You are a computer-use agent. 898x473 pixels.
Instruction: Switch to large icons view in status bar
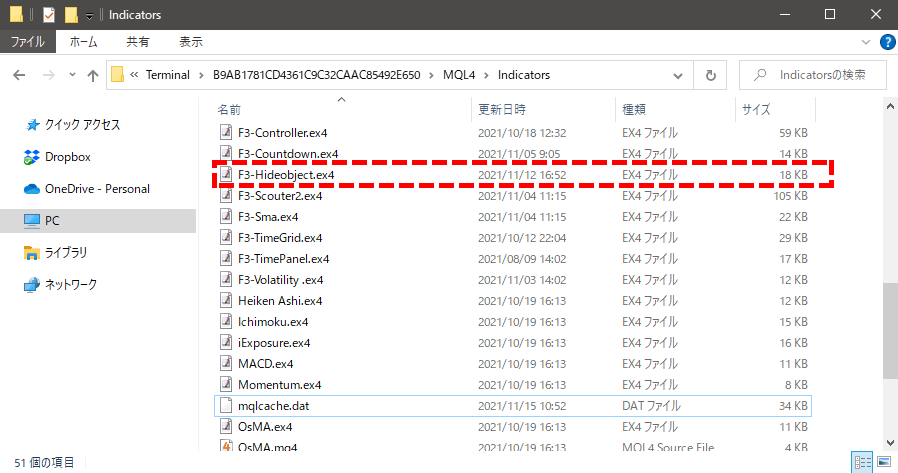pyautogui.click(x=882, y=462)
